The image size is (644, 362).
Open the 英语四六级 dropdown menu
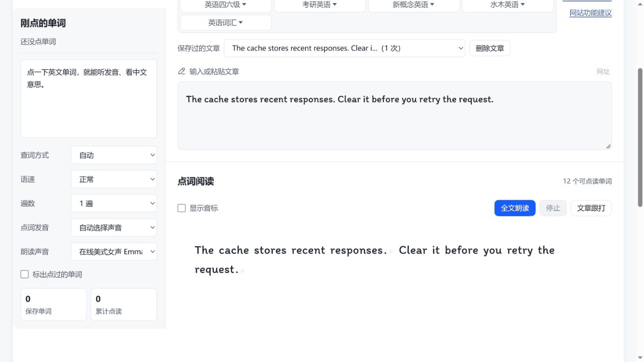226,5
